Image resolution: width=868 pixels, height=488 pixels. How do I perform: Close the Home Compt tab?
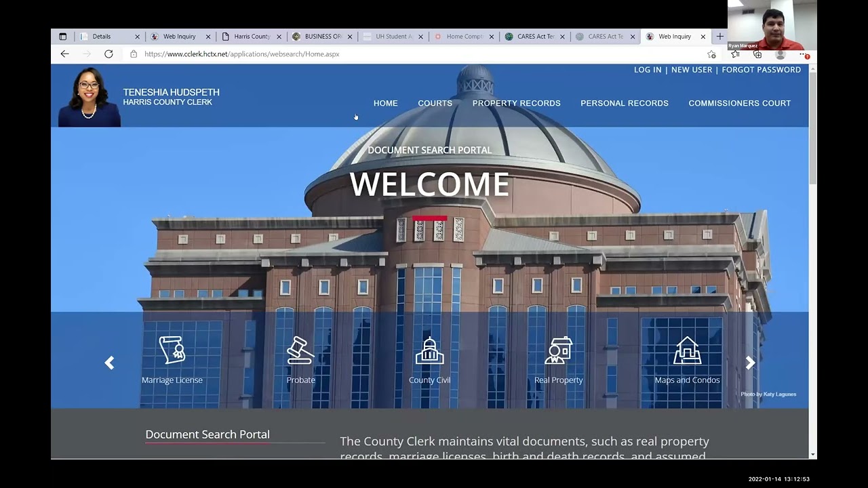492,37
